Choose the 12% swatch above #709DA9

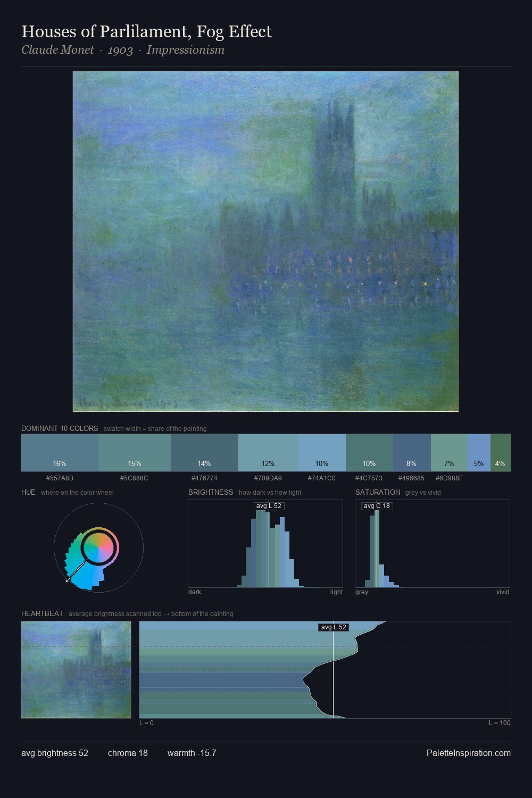point(268,453)
